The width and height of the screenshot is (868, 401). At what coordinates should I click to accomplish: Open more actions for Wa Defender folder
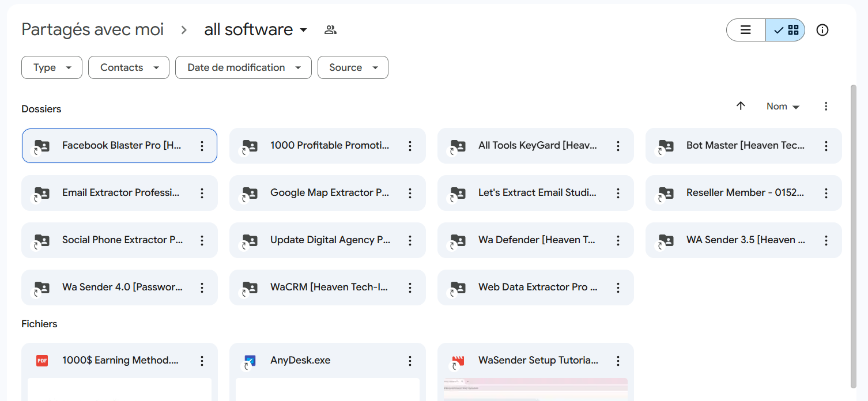(618, 240)
